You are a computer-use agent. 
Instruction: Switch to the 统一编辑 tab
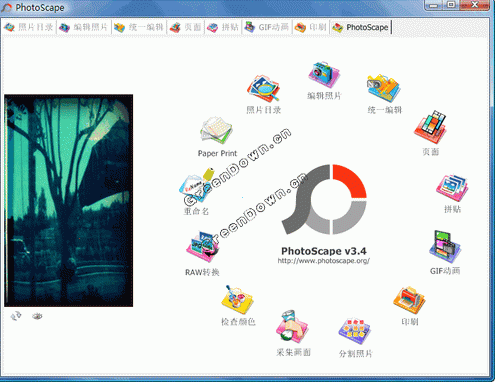139,27
